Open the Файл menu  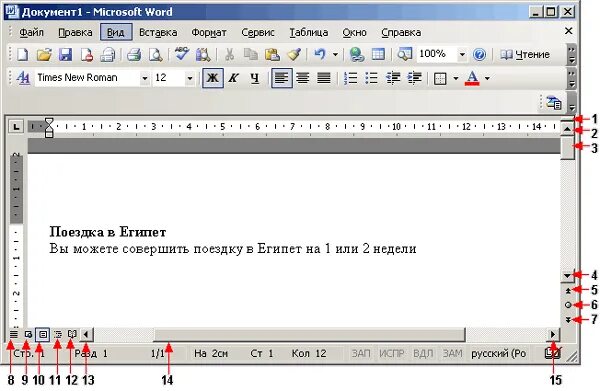tap(31, 32)
